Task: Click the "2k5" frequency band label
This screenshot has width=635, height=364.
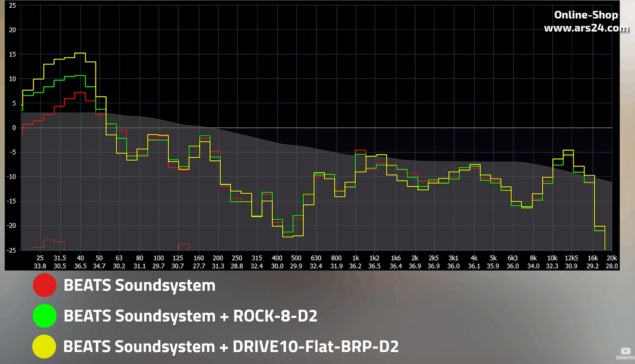Action: (x=434, y=258)
